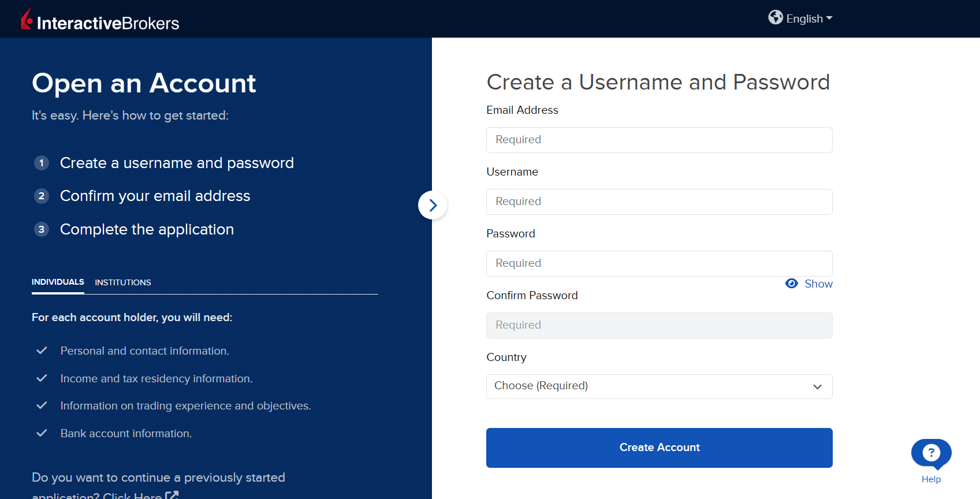
Task: Click the step 2 number badge
Action: point(41,196)
